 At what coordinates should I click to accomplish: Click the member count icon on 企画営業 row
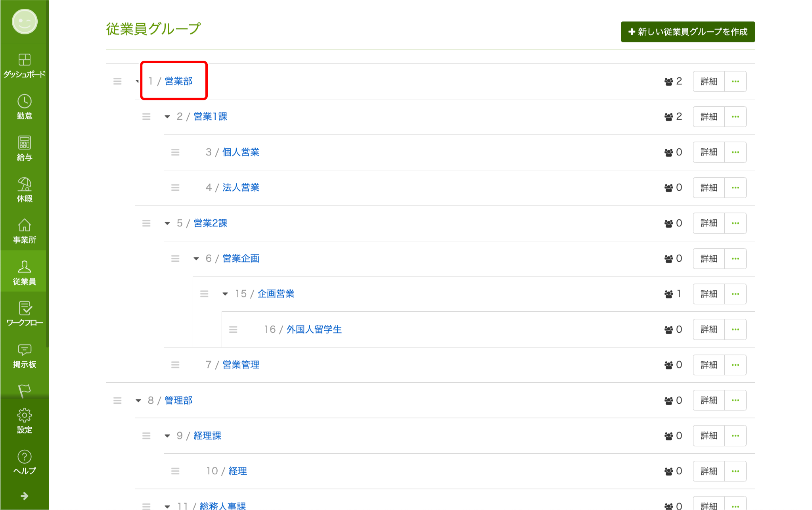tap(668, 294)
